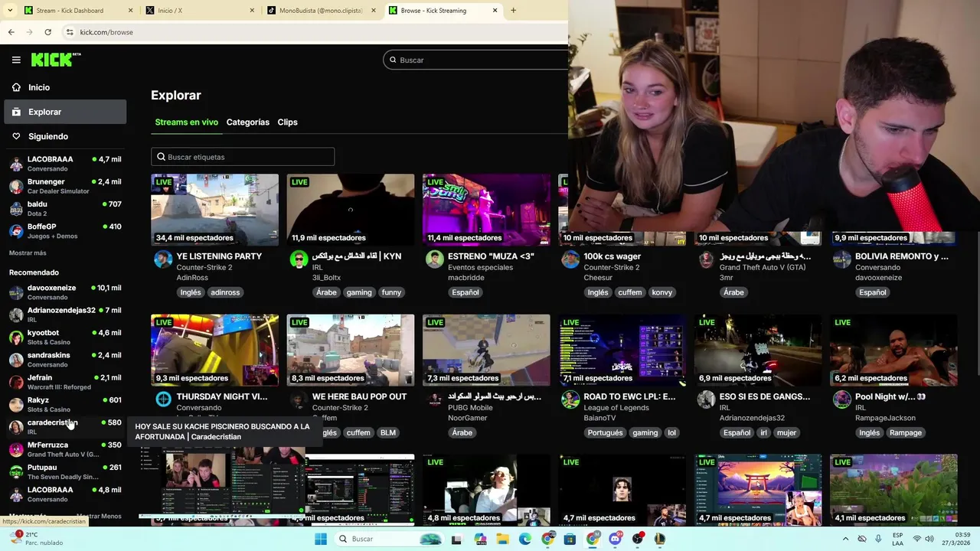
Task: Collapse list with Mostrar Menos
Action: pyautogui.click(x=99, y=516)
